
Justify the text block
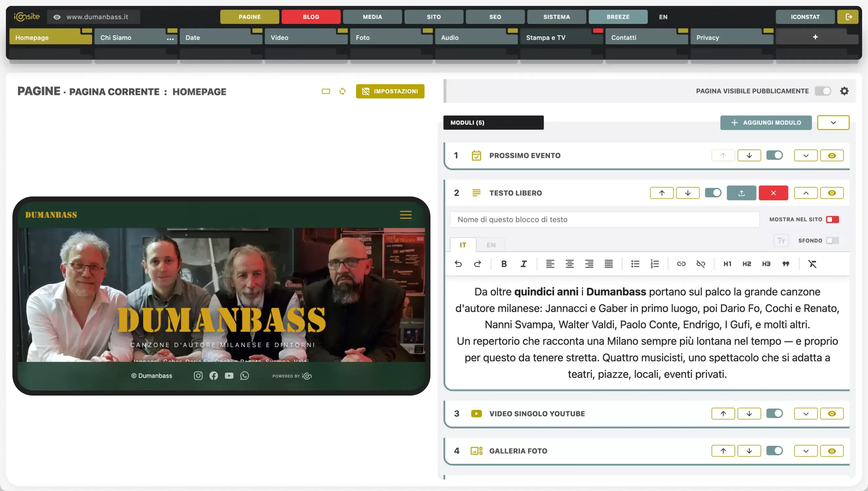point(609,264)
